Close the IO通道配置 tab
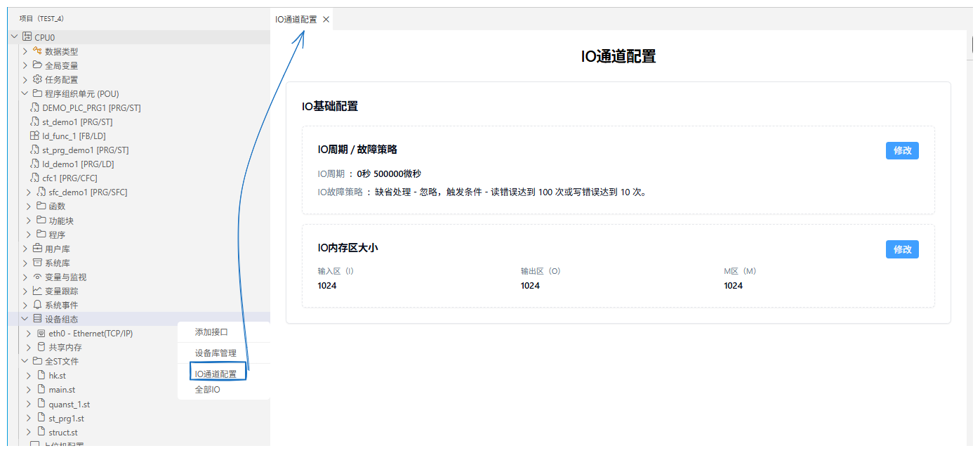The height and width of the screenshot is (453, 980). [x=326, y=20]
